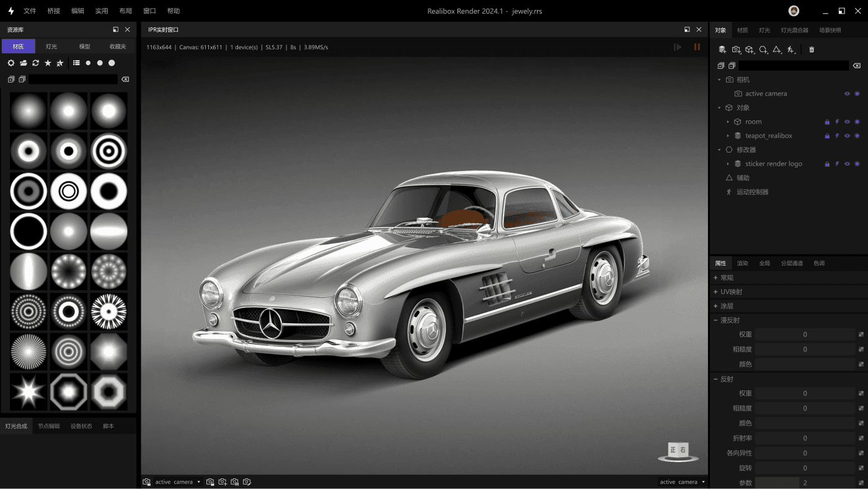The width and height of the screenshot is (868, 489).
Task: Switch to the 渲染 properties tab
Action: tap(743, 263)
